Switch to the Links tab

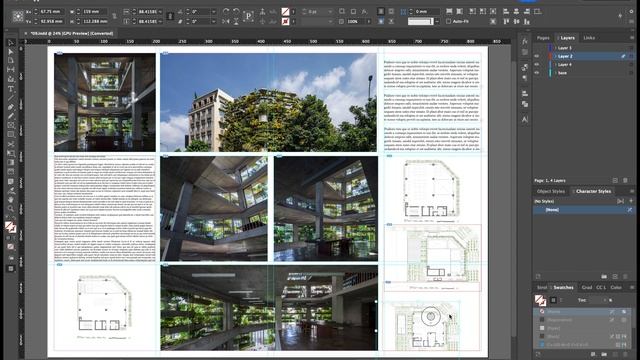coord(589,38)
